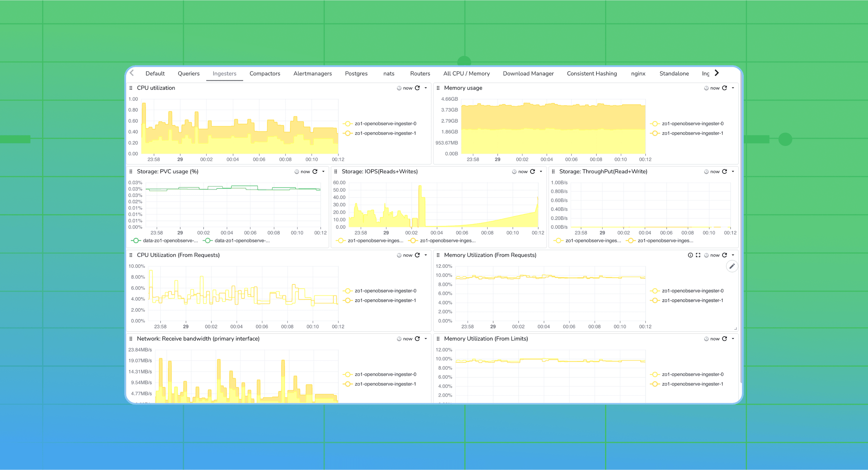Click inside the Storage: PVC usage chart area
868x470 pixels.
(232, 206)
